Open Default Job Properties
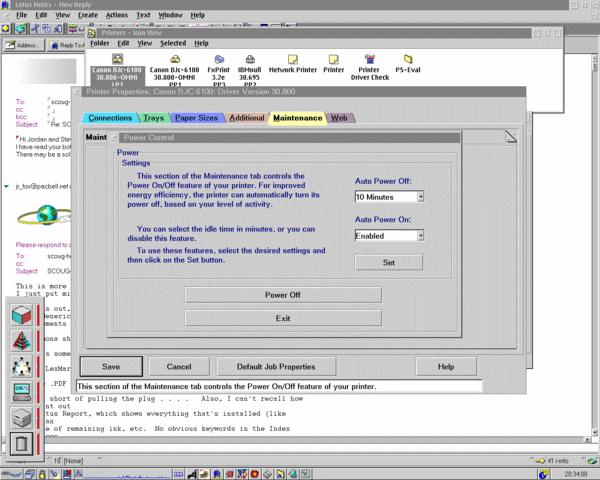The height and width of the screenshot is (480, 600). click(x=276, y=366)
